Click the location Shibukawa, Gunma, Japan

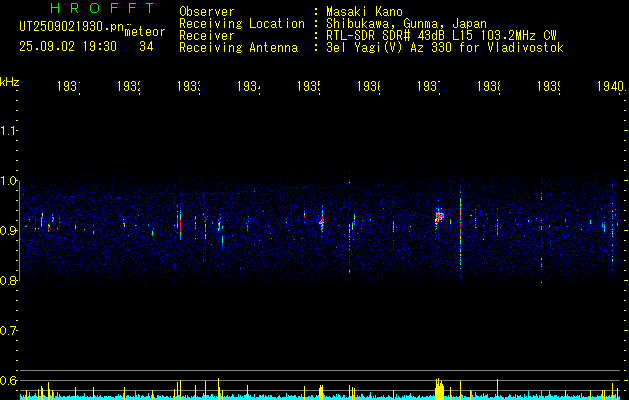[x=406, y=24]
